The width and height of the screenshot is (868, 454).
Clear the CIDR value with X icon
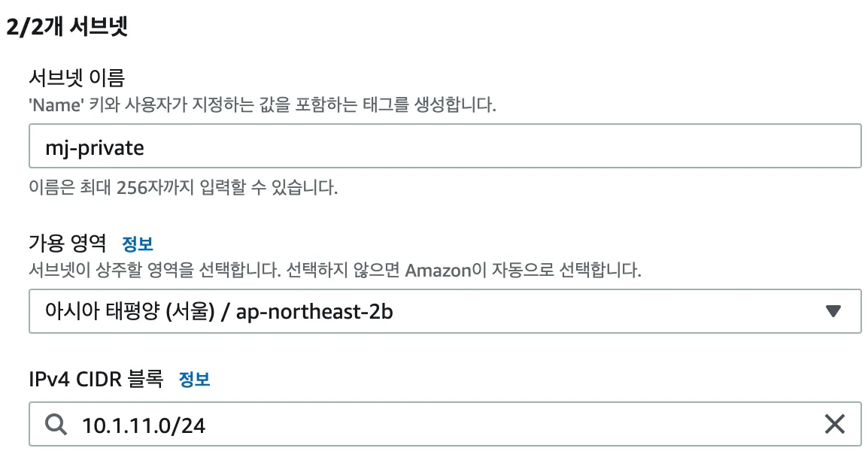coord(834,425)
